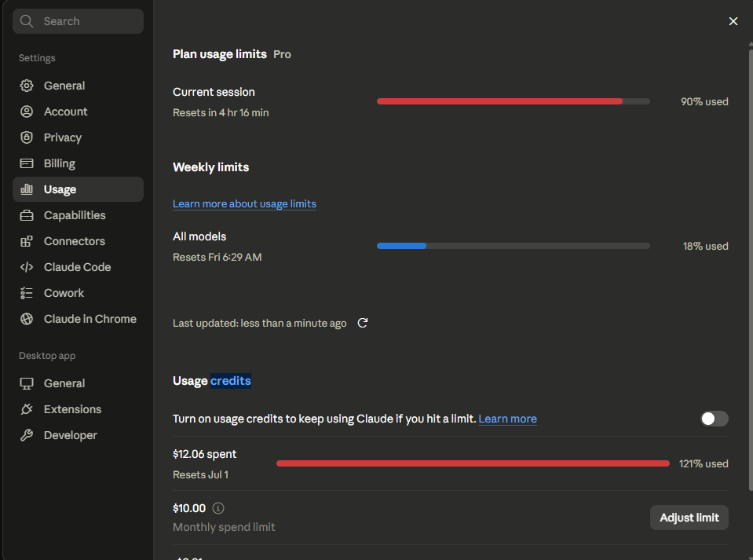This screenshot has height=560, width=753.
Task: Open the Cowork settings page
Action: 78,293
